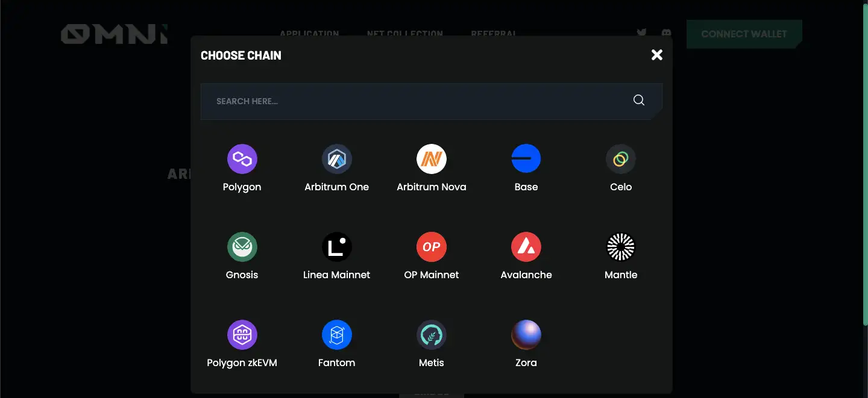Select the Polygon chain icon
Image resolution: width=868 pixels, height=398 pixels.
click(242, 159)
